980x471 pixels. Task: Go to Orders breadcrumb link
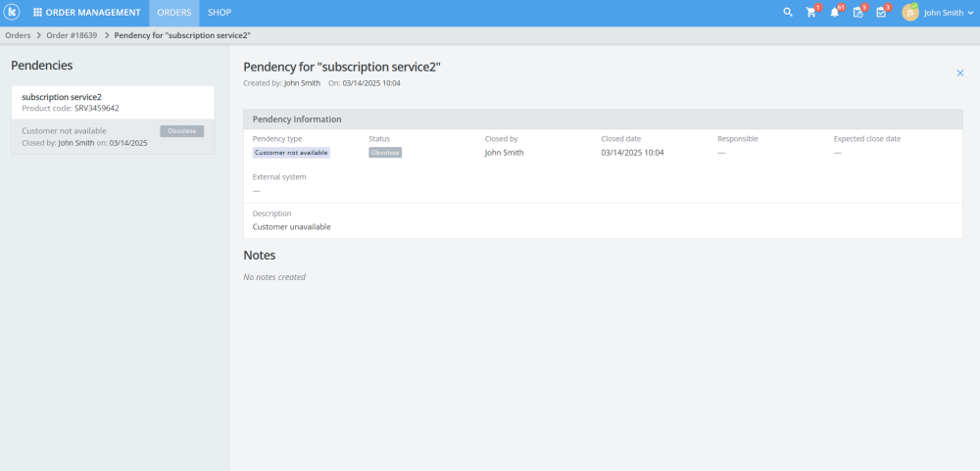pos(18,35)
